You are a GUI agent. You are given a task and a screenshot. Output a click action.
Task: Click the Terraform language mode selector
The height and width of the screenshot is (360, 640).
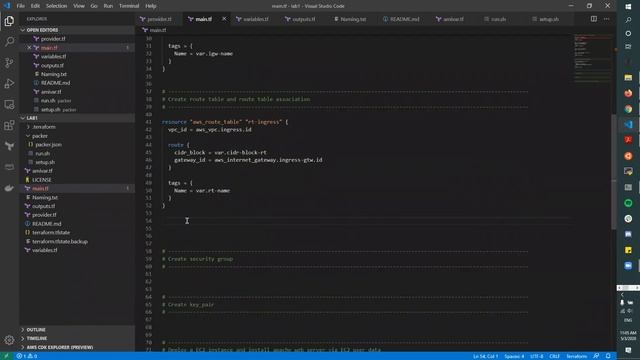pyautogui.click(x=576, y=356)
